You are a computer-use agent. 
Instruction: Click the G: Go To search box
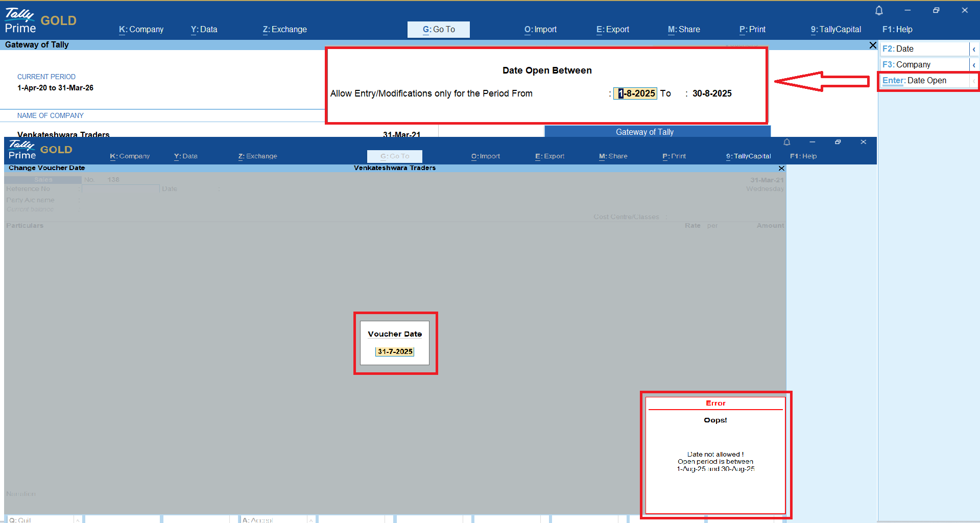438,30
